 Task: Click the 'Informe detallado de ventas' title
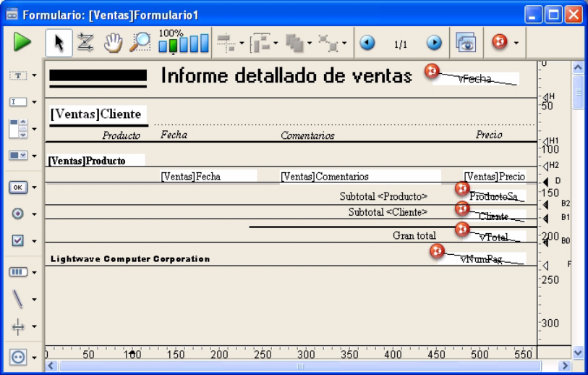(x=286, y=75)
